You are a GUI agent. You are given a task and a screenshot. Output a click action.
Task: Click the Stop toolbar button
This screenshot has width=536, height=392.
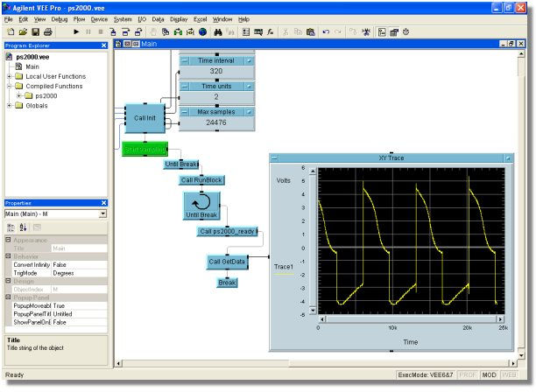[x=101, y=32]
